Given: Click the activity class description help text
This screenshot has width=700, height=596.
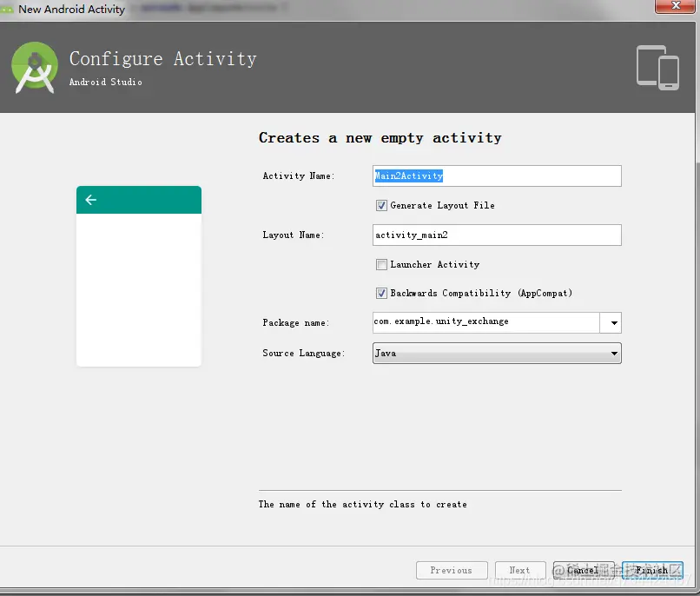Looking at the screenshot, I should 362,505.
